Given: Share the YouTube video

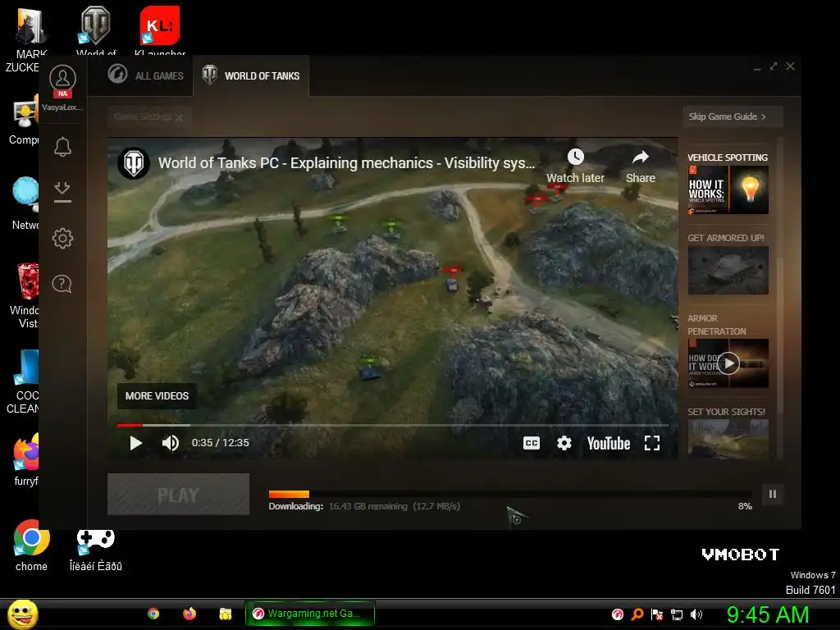Looking at the screenshot, I should point(640,167).
